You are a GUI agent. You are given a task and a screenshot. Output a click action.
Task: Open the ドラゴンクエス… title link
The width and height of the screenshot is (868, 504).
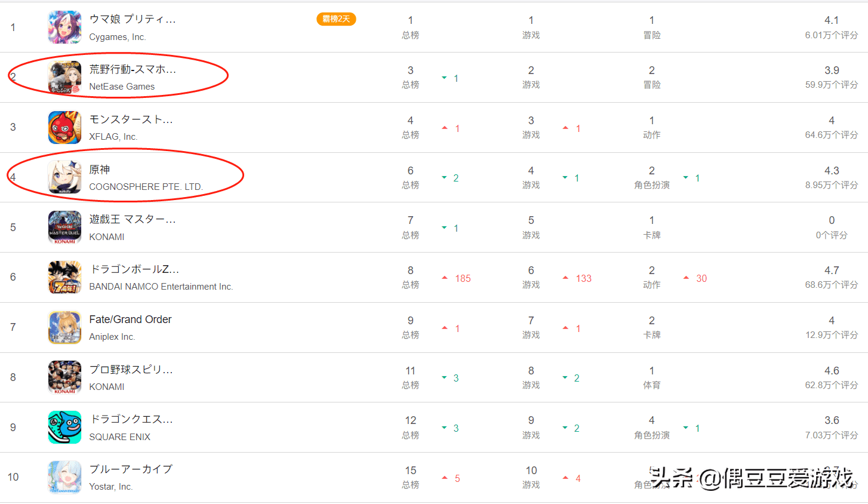[131, 419]
